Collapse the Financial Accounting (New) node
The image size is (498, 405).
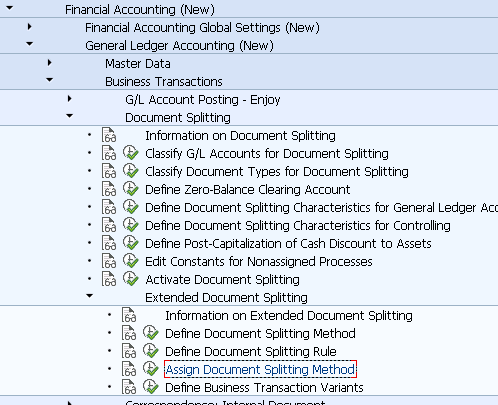click(x=10, y=8)
